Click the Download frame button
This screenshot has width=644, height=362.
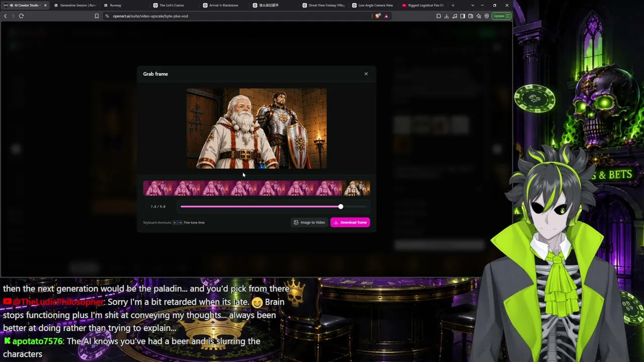(350, 222)
